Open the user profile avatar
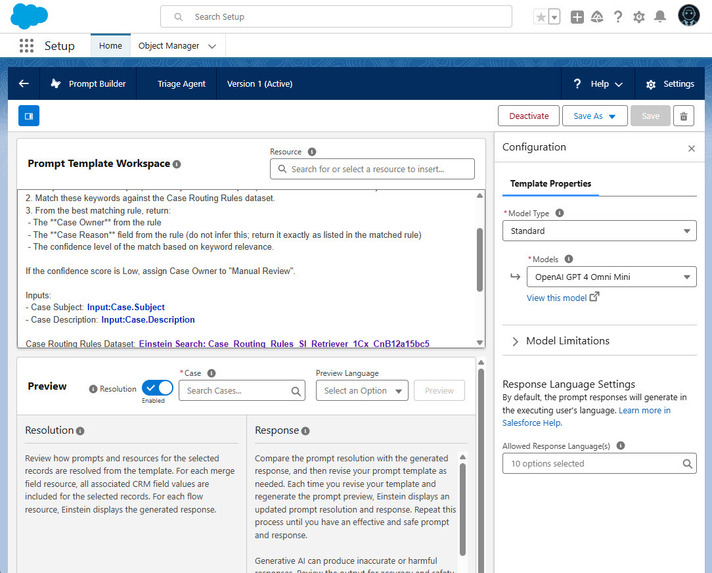 coord(688,15)
